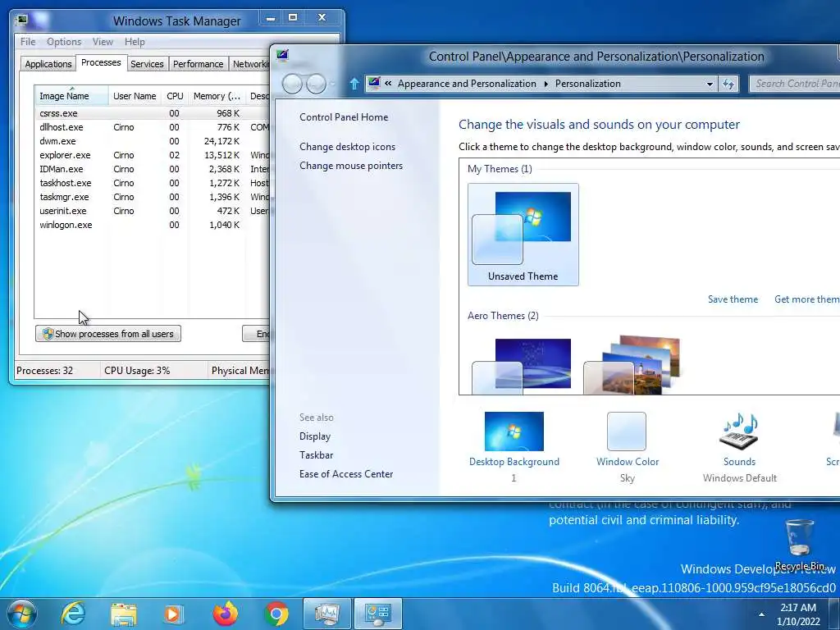
Task: Click Control Panel forward navigation button
Action: pos(316,84)
